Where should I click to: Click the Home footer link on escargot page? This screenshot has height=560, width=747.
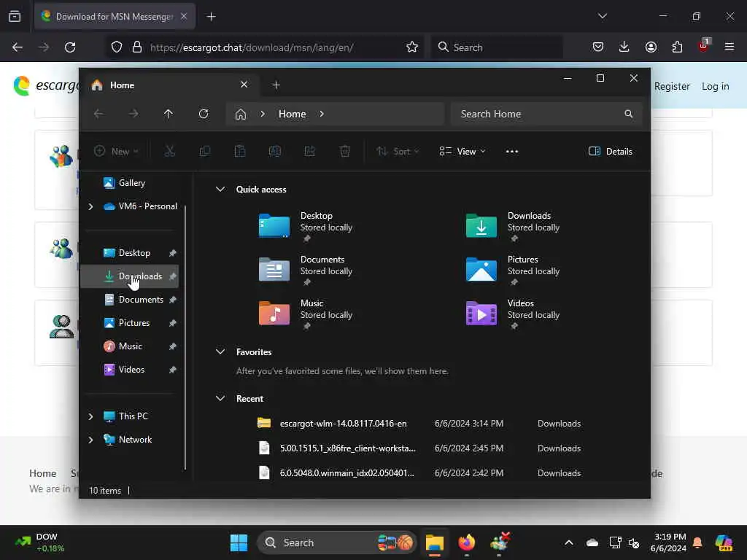tap(43, 473)
